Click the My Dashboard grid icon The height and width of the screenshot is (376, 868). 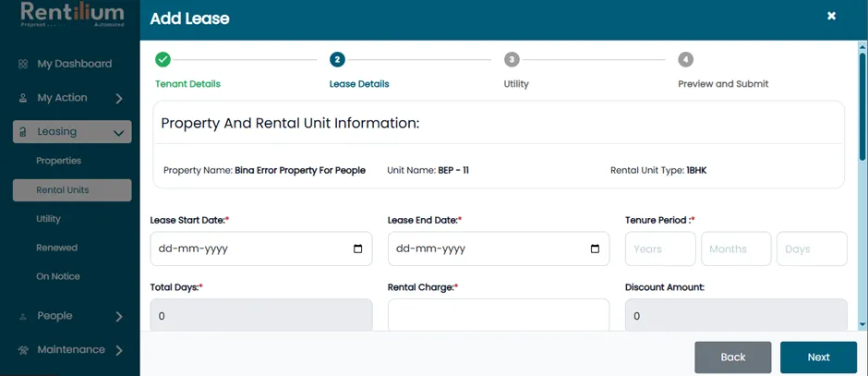23,65
